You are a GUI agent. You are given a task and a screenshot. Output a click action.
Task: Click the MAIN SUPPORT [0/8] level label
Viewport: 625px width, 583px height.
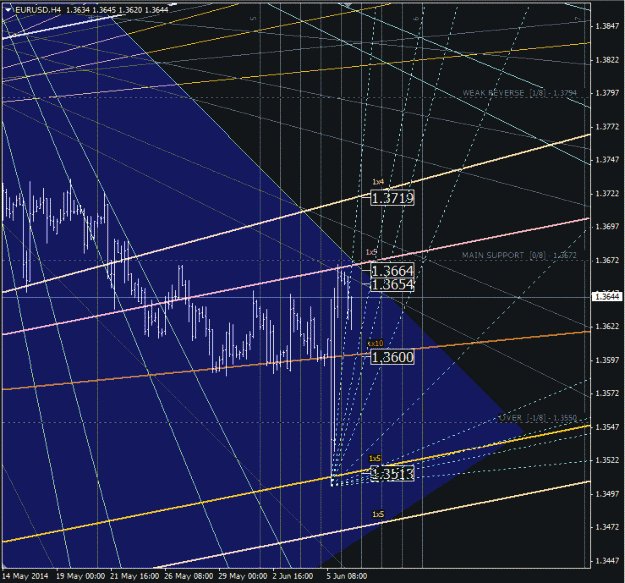519,255
